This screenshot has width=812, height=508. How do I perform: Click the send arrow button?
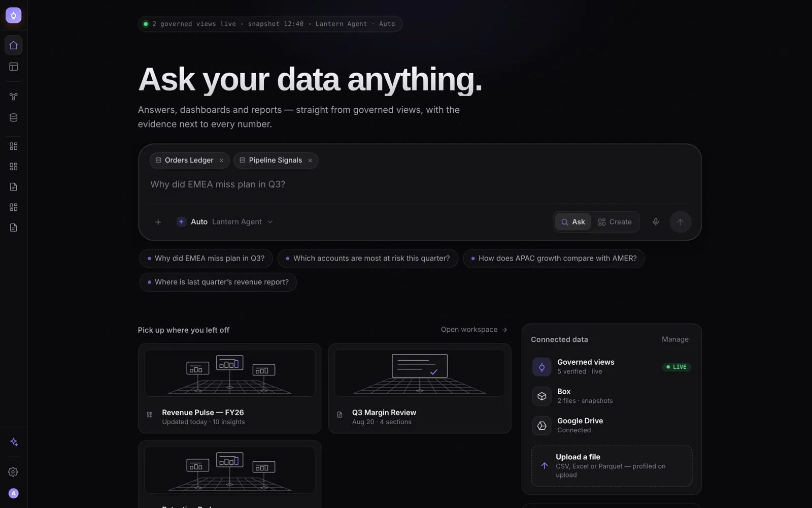(681, 222)
